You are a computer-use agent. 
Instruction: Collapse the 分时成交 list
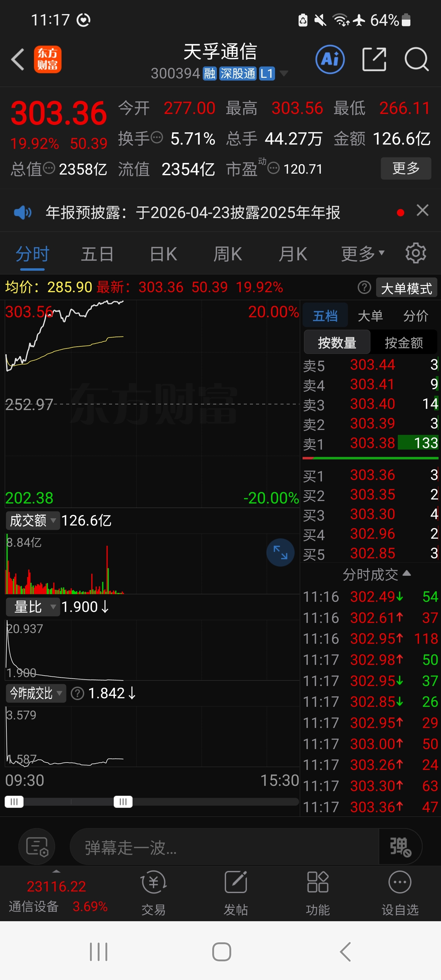[377, 574]
